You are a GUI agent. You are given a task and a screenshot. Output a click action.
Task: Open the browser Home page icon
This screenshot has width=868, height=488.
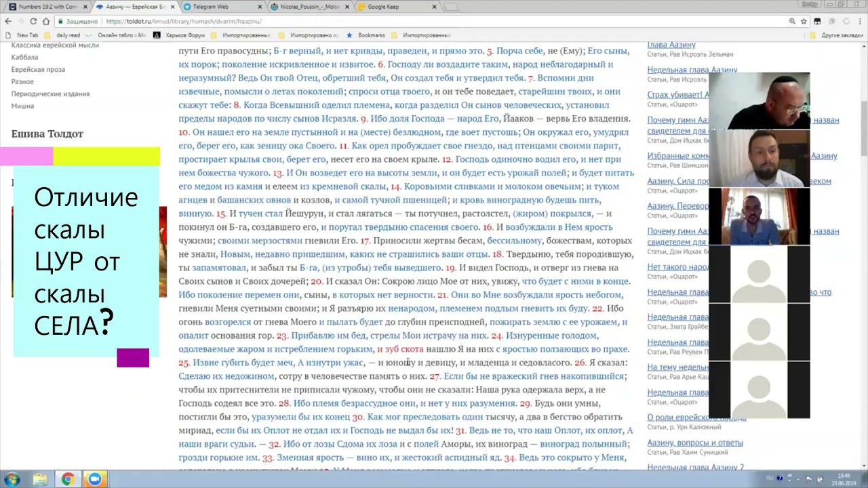[x=46, y=21]
